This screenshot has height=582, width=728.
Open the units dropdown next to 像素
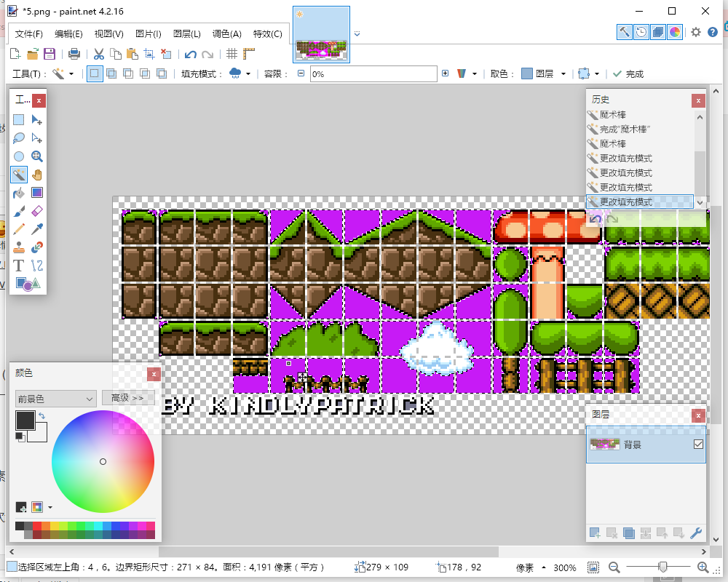point(544,567)
